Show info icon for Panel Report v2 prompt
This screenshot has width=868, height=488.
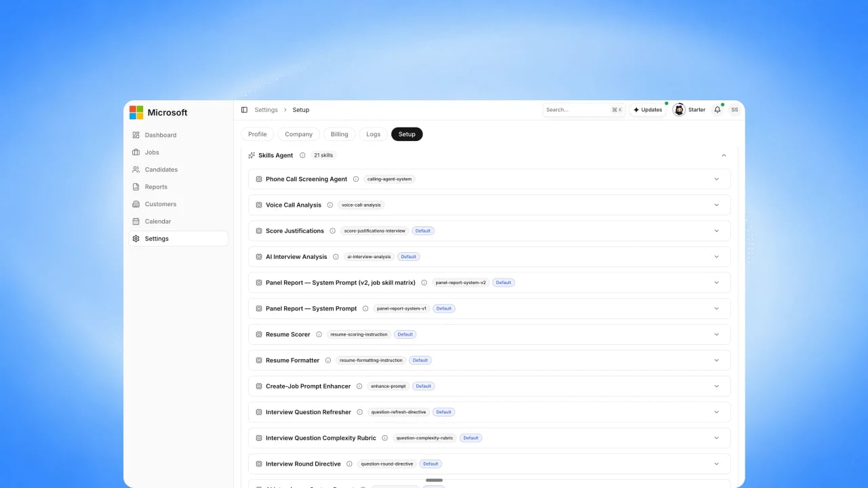click(424, 283)
